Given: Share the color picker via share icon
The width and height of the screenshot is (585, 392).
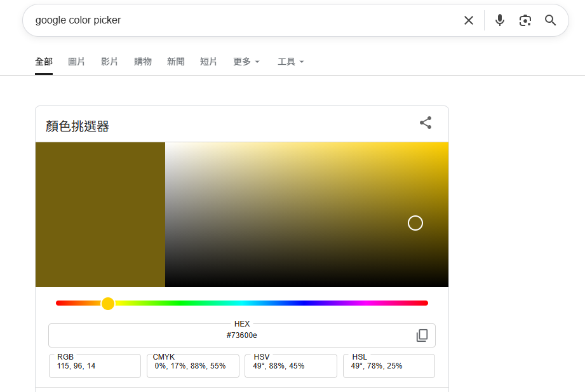Looking at the screenshot, I should [426, 123].
